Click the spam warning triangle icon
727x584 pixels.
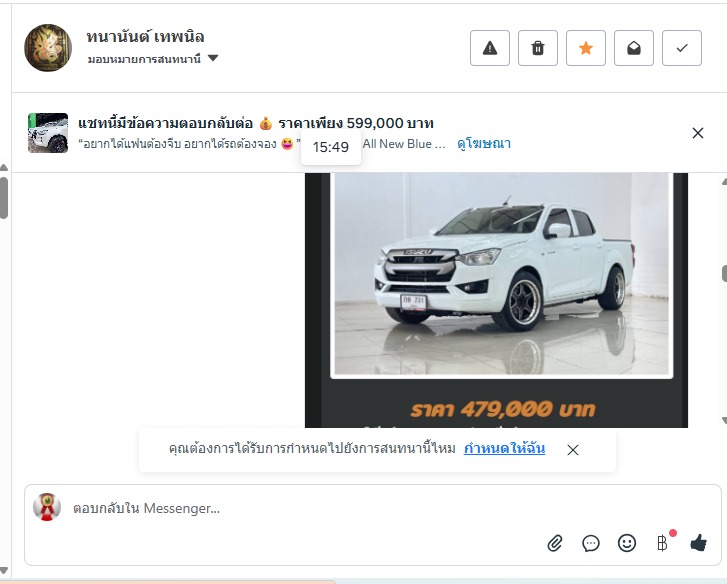[490, 48]
